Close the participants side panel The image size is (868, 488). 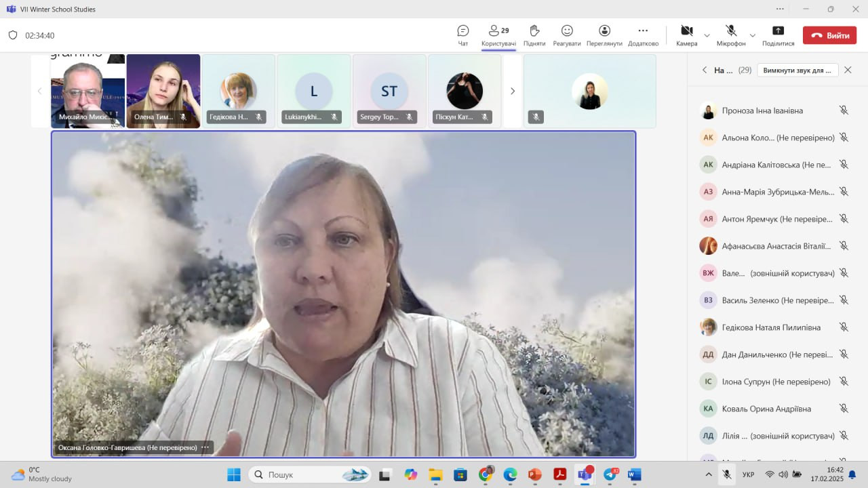click(x=848, y=70)
